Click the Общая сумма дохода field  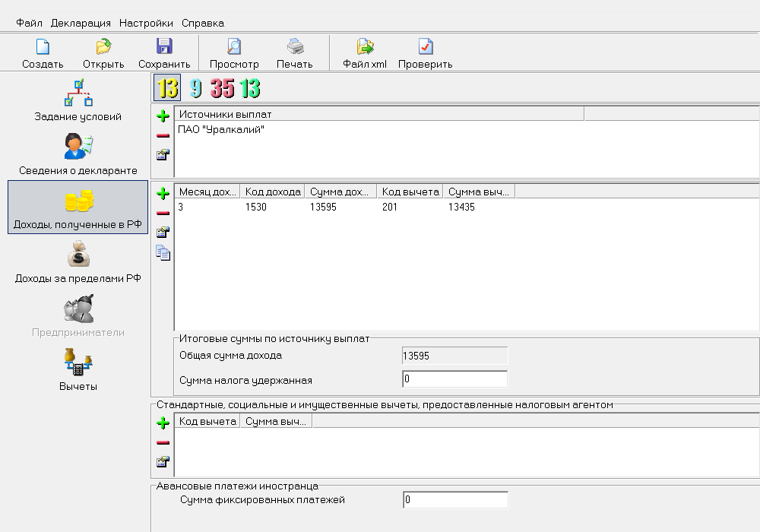coord(454,356)
